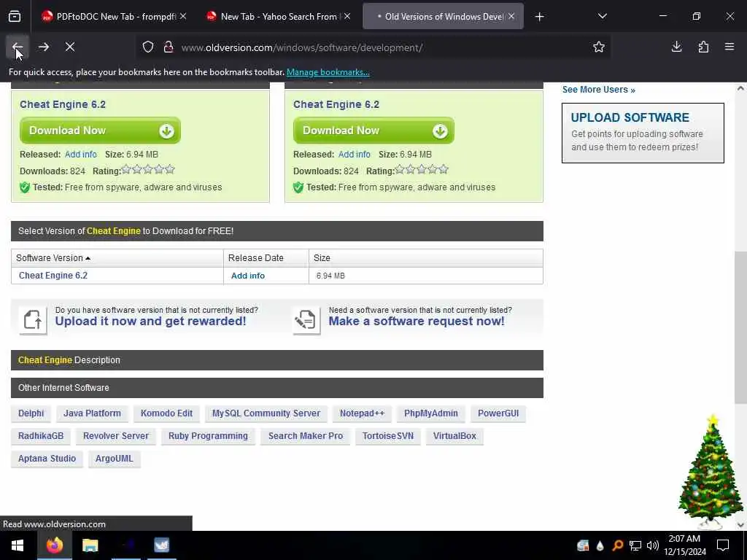Click the Firefox taskbar icon

pos(54,545)
